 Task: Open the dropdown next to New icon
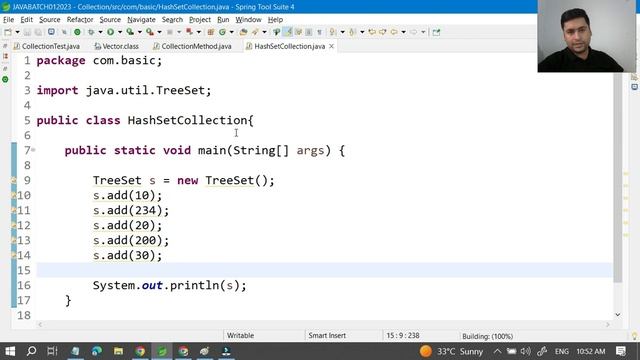click(17, 32)
